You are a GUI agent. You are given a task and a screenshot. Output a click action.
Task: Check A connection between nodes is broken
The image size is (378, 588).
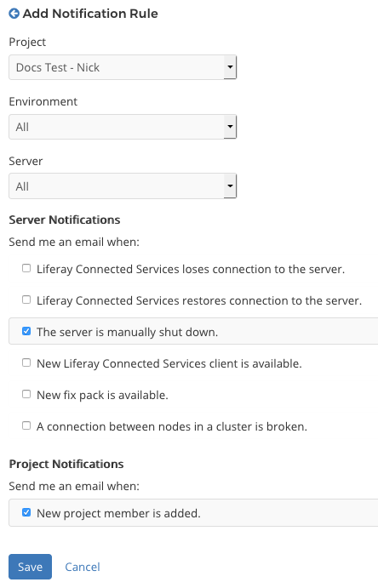coord(26,425)
